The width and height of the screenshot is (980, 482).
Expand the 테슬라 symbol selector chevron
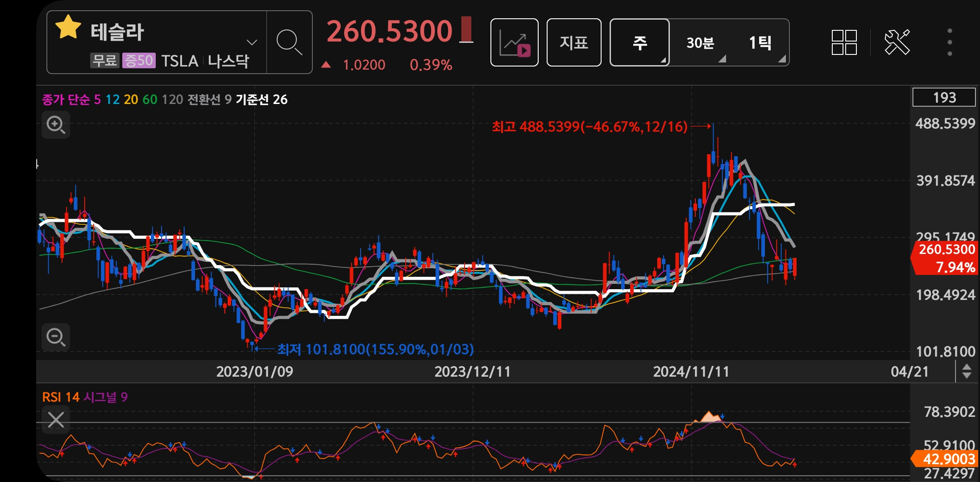(252, 42)
